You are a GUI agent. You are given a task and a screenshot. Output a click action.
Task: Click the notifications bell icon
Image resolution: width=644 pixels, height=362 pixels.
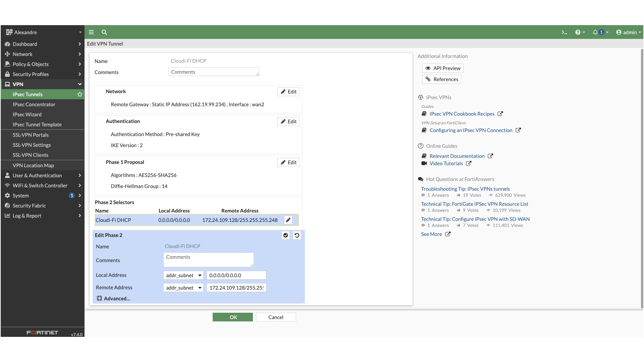[x=595, y=32]
